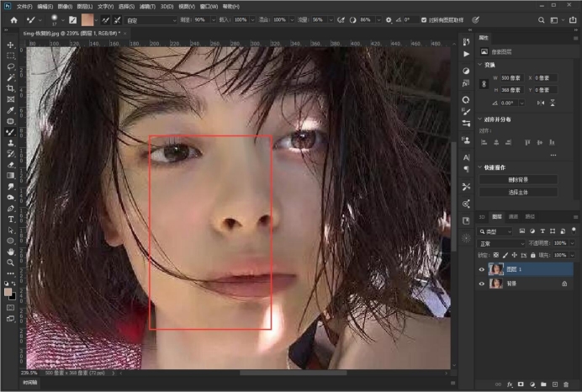Image resolution: width=582 pixels, height=392 pixels.
Task: Click the brush preset picker size 17
Action: (54, 20)
